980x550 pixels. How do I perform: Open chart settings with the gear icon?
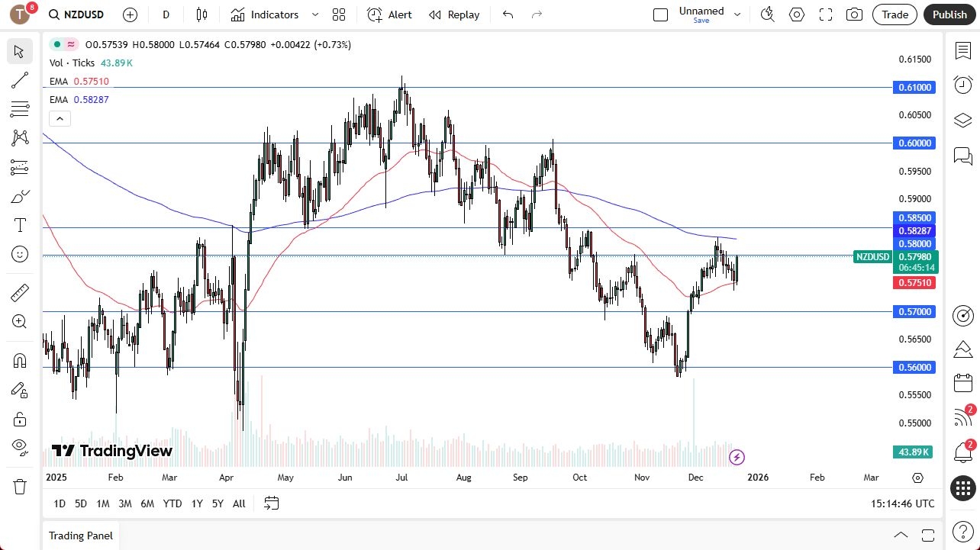click(796, 14)
